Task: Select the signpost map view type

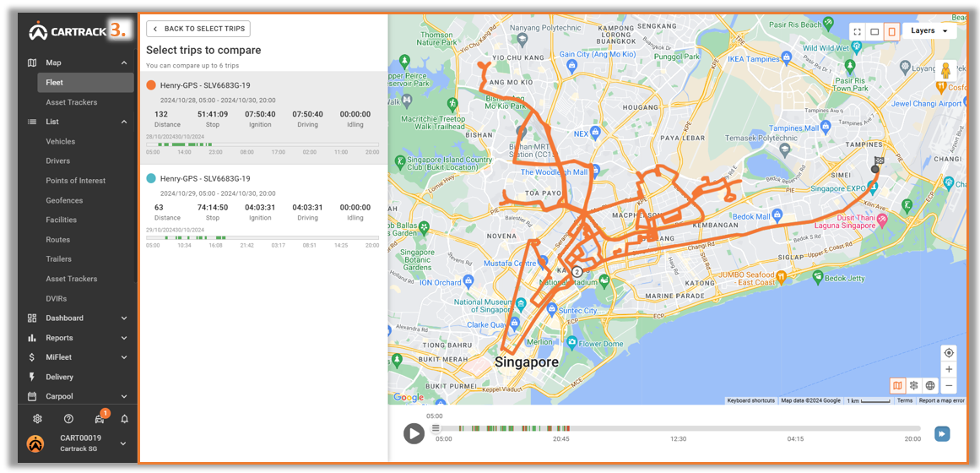Action: point(914,385)
